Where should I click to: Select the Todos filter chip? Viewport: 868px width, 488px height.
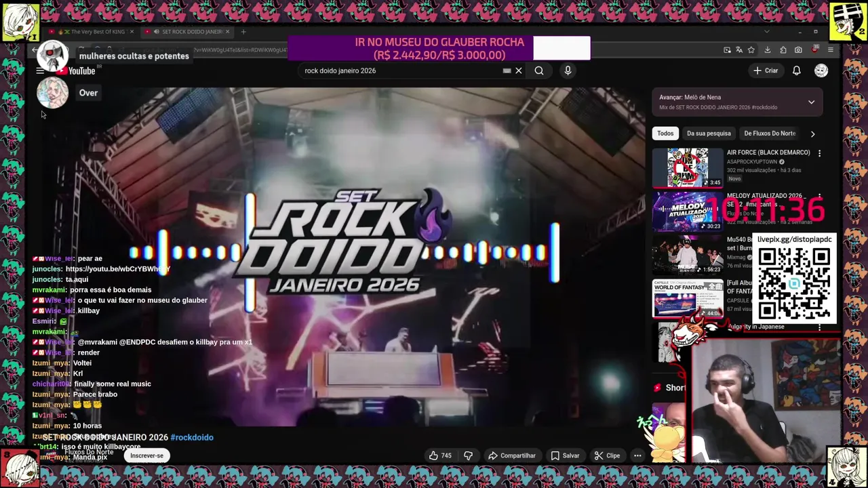[665, 134]
